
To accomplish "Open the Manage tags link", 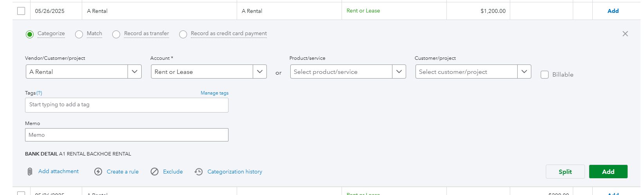I will 214,93.
